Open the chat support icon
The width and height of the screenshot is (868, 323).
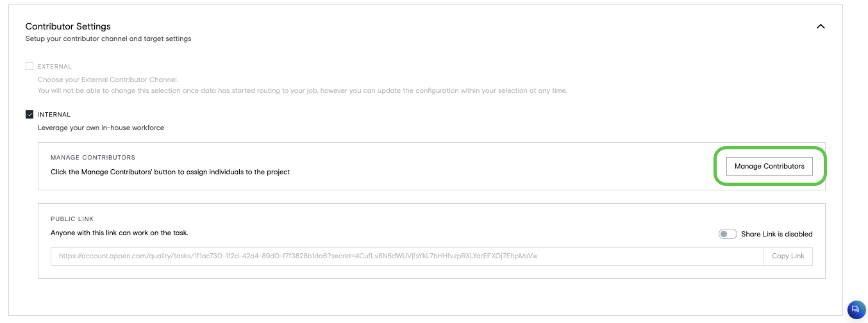pos(856,310)
